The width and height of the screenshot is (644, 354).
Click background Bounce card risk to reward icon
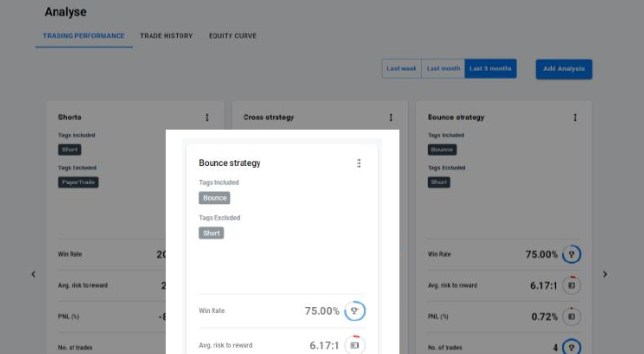tap(572, 285)
